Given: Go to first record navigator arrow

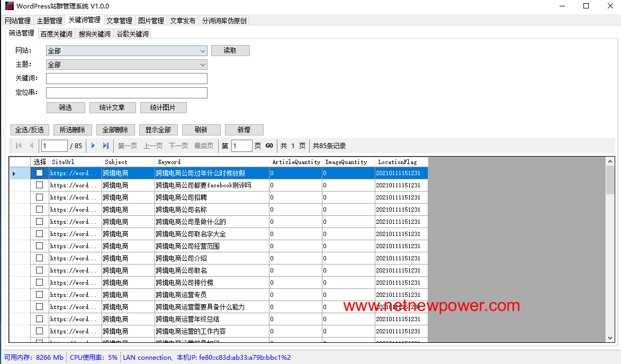Looking at the screenshot, I should click(x=19, y=145).
